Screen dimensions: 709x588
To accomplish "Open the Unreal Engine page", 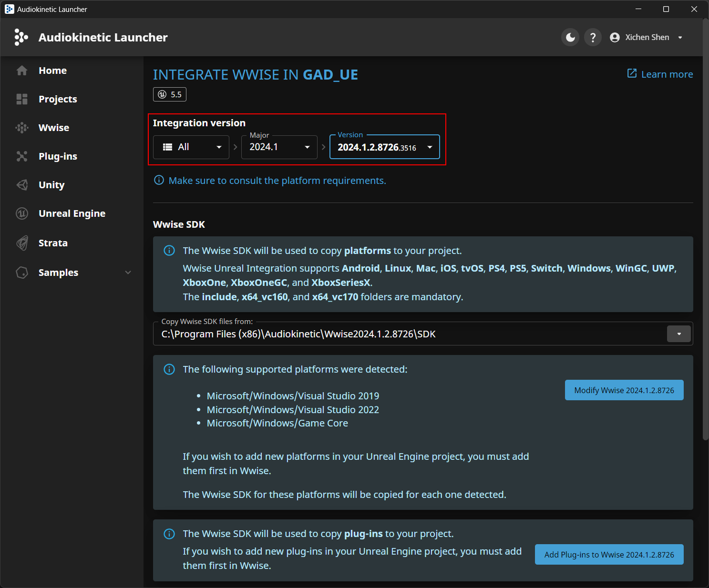I will tap(72, 213).
